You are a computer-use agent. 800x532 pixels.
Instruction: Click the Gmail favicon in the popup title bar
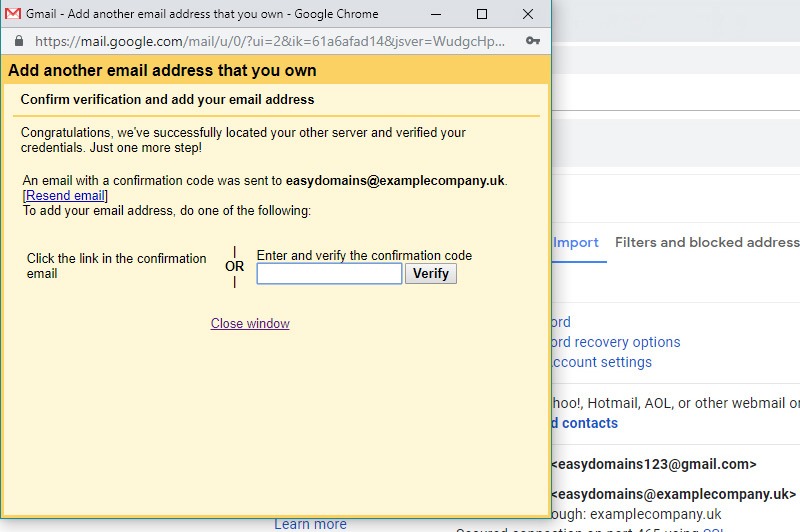click(13, 14)
